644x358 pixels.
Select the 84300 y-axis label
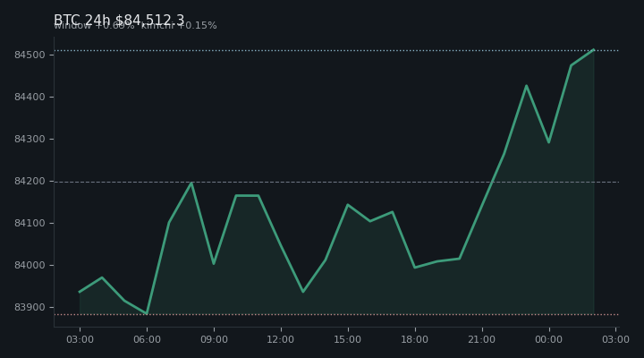click(29, 139)
